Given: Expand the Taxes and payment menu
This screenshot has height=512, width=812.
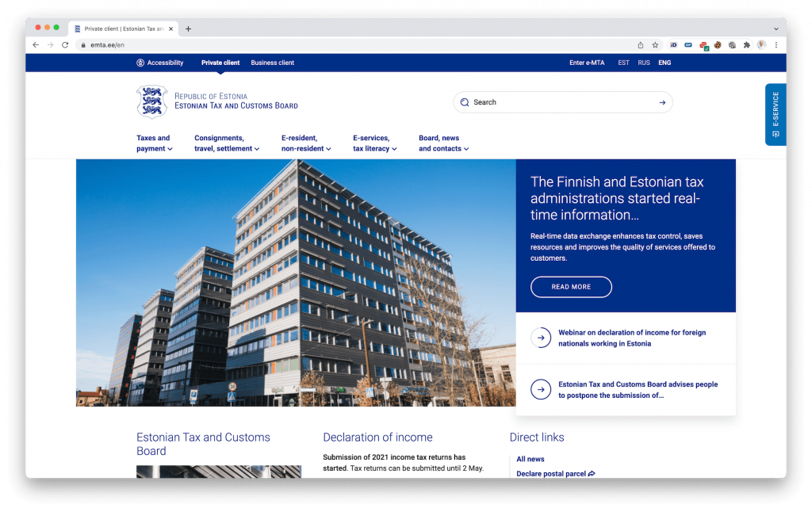Looking at the screenshot, I should pyautogui.click(x=154, y=143).
